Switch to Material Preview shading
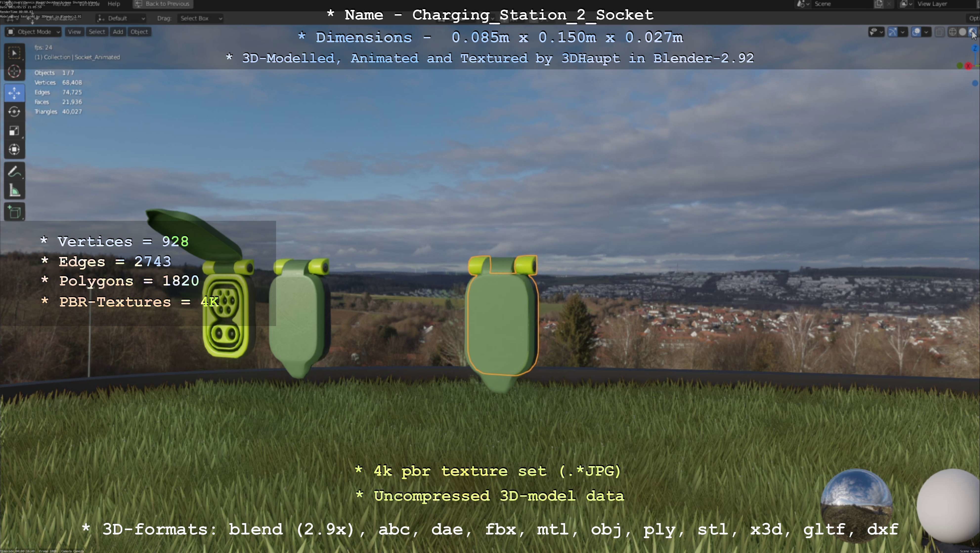 tap(973, 32)
